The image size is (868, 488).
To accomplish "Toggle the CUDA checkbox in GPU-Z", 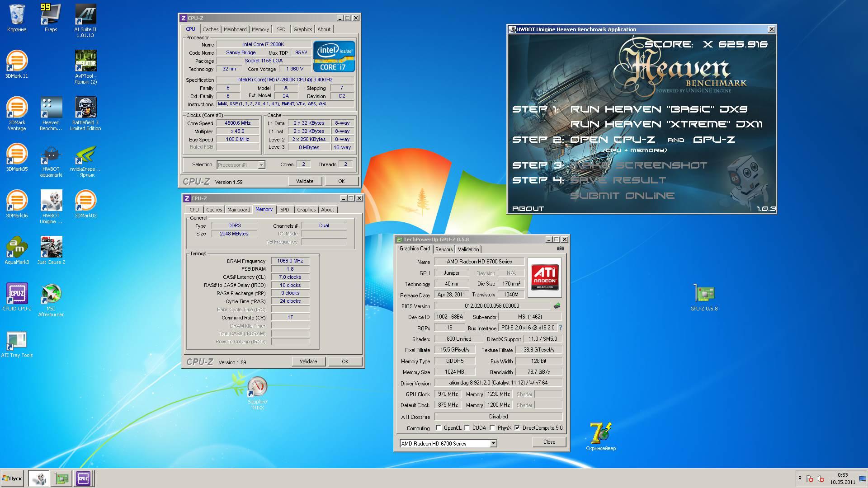I will pos(467,427).
